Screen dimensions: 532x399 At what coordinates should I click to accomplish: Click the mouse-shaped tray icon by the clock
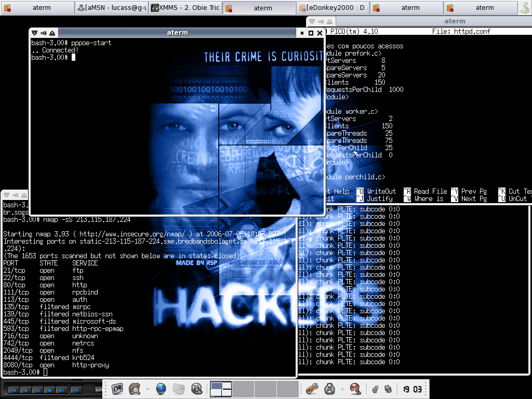388,389
